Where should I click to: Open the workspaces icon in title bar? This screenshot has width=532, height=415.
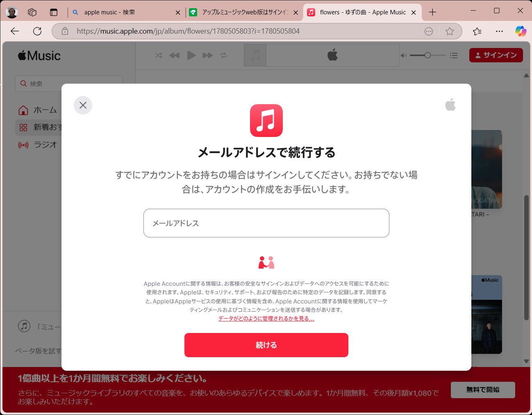coord(32,12)
